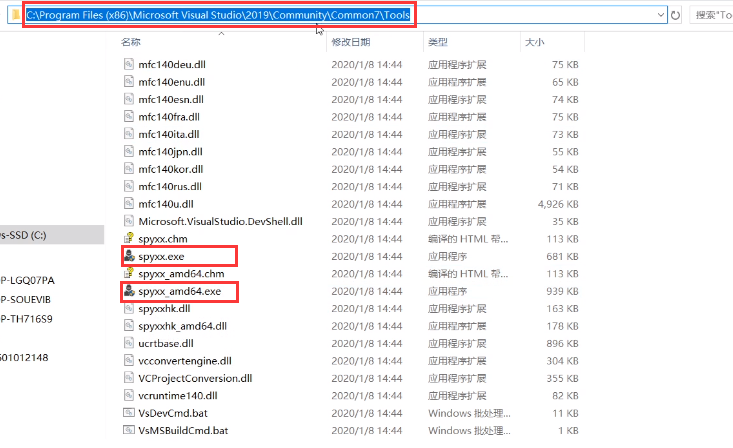Open the address bar history dropdown arrow

click(661, 15)
